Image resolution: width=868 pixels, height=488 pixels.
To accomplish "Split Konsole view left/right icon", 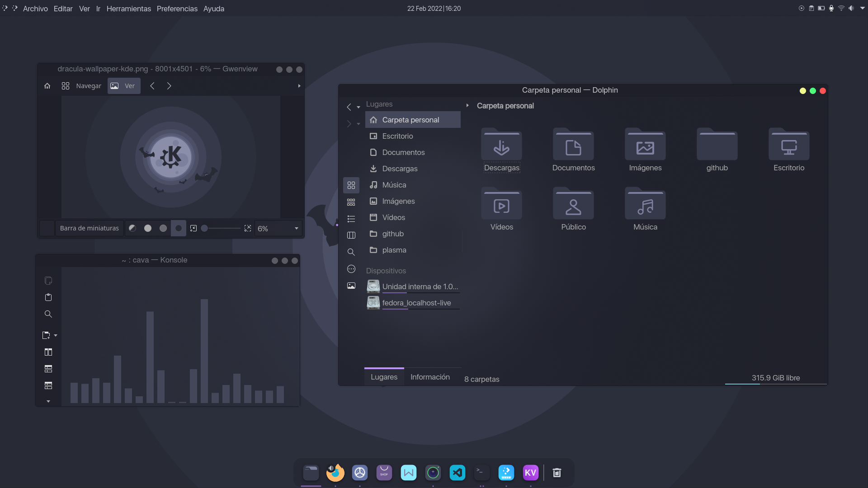I will [48, 352].
